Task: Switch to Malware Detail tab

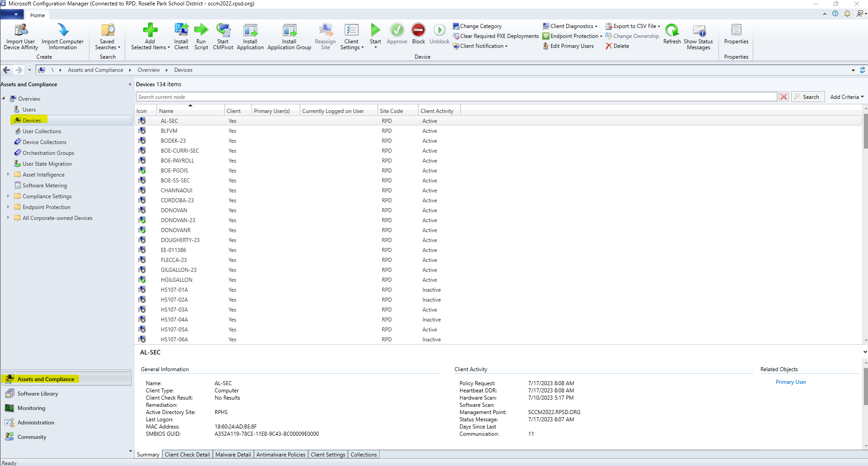Action: click(233, 455)
